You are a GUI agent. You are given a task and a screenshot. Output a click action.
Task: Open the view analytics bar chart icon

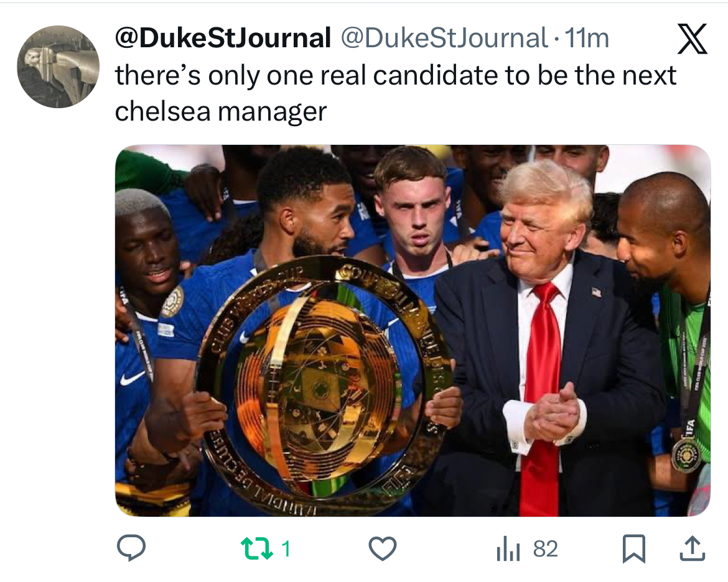pyautogui.click(x=508, y=549)
